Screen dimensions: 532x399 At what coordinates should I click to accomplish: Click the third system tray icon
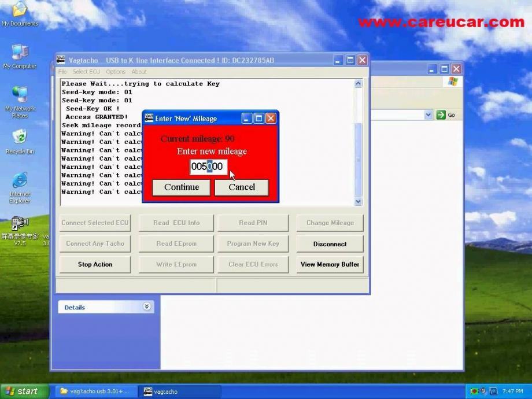(494, 391)
